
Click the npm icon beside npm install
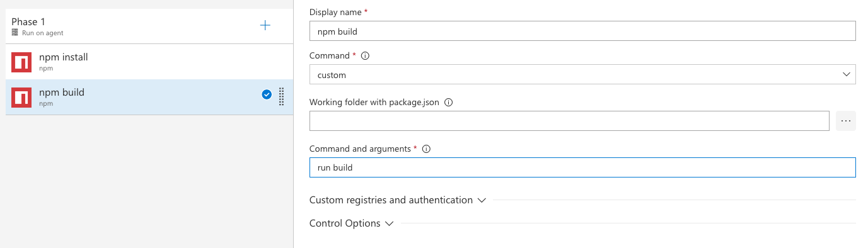click(x=21, y=62)
